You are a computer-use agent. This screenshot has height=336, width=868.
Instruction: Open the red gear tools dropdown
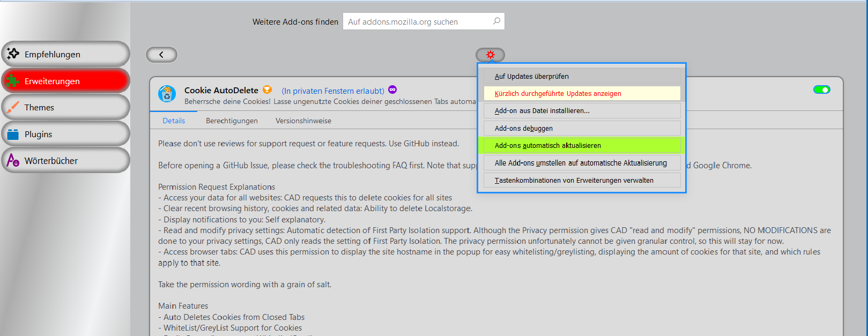tap(490, 55)
